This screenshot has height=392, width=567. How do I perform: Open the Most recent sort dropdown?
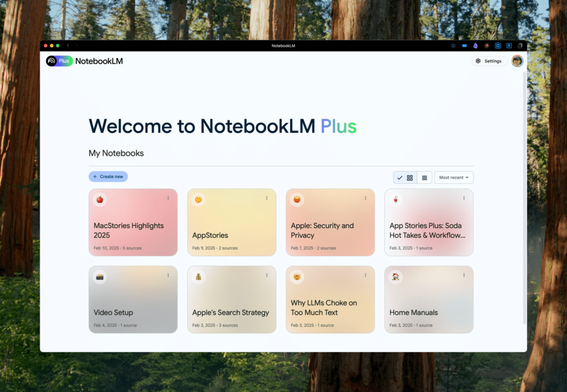coord(453,178)
